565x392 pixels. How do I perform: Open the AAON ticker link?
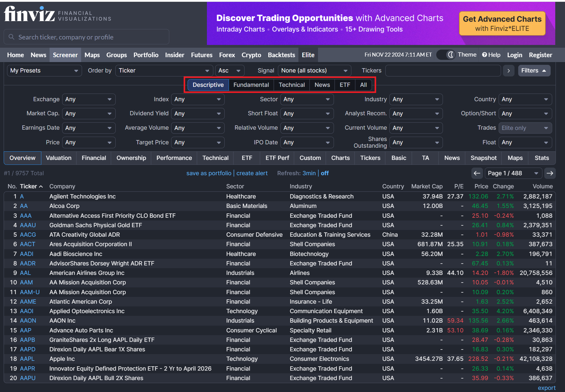pos(28,320)
